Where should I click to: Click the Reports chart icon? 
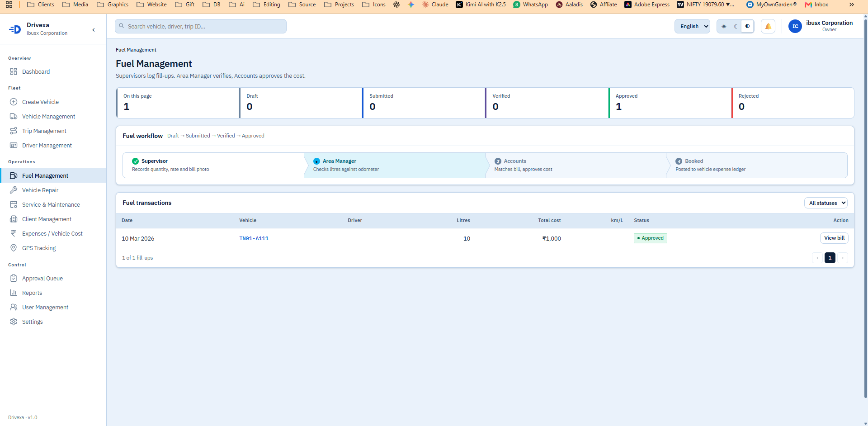coord(14,293)
